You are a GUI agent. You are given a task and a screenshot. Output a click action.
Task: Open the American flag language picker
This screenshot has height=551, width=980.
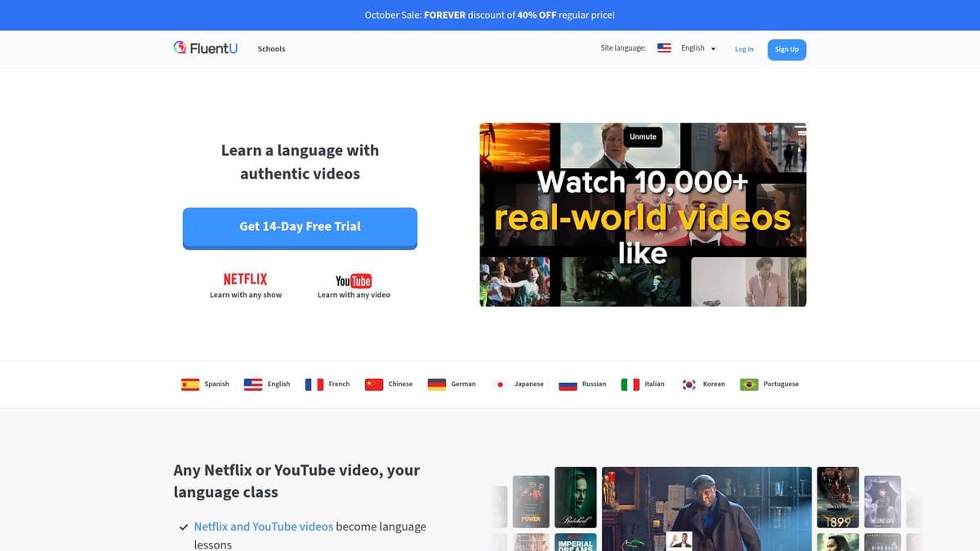pos(664,47)
